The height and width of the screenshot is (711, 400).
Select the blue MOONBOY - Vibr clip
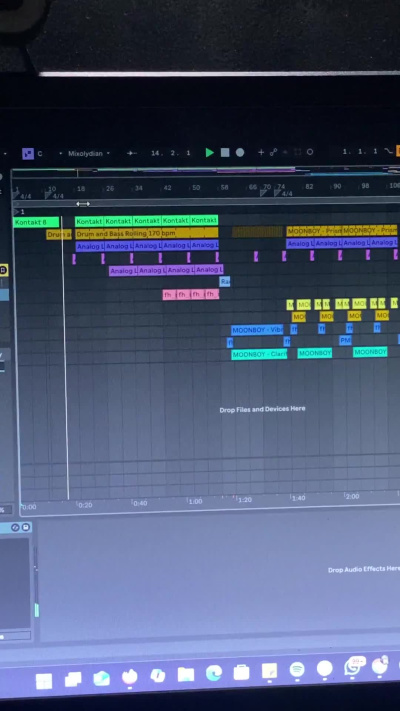point(257,330)
